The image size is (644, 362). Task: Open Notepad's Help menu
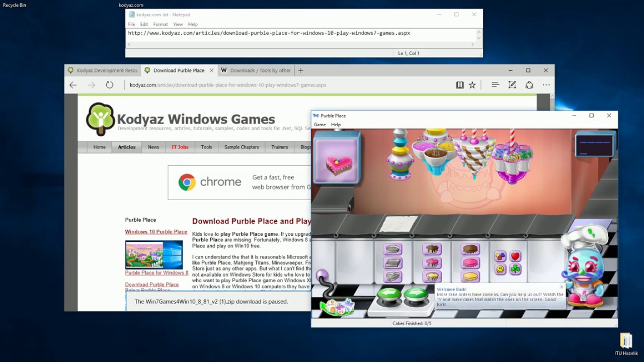[x=193, y=24]
